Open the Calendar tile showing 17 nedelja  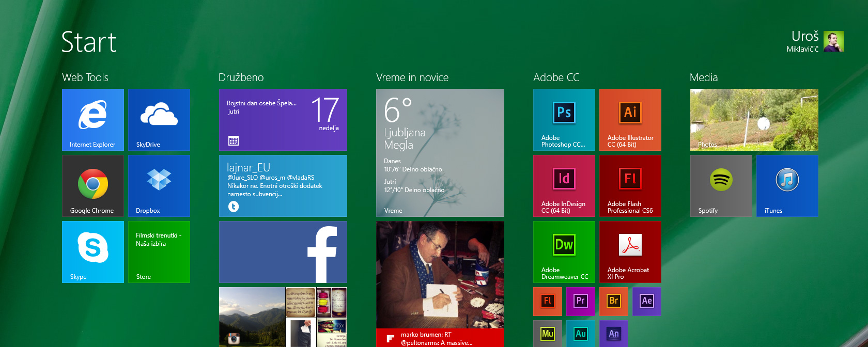pos(283,120)
